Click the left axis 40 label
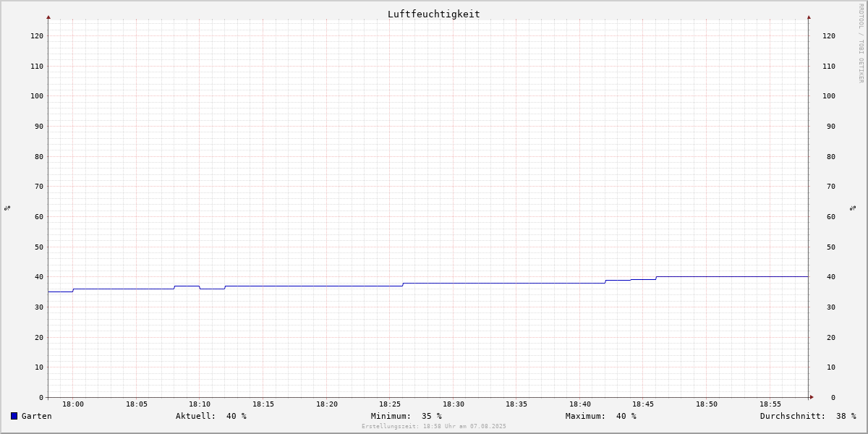The height and width of the screenshot is (434, 868). [39, 276]
